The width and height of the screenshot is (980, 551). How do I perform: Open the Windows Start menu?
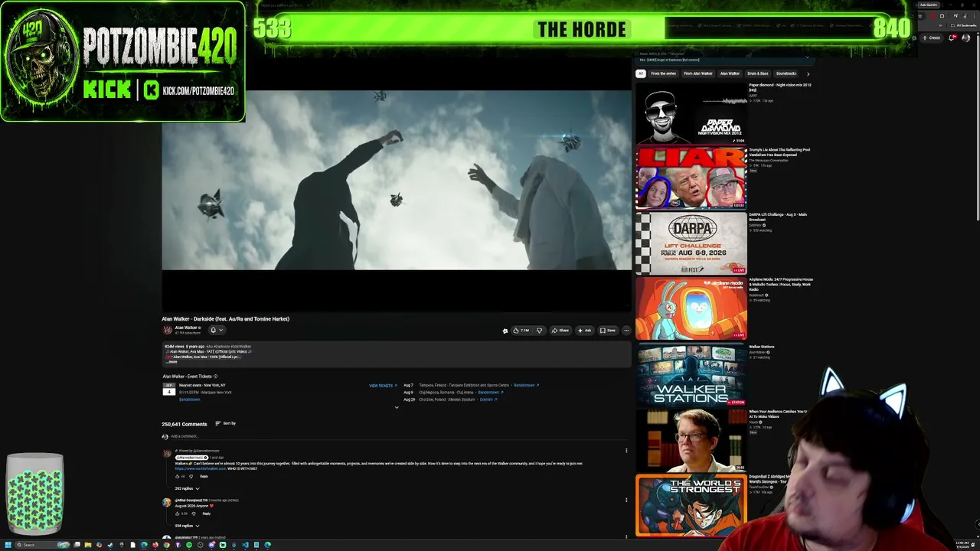[8, 545]
